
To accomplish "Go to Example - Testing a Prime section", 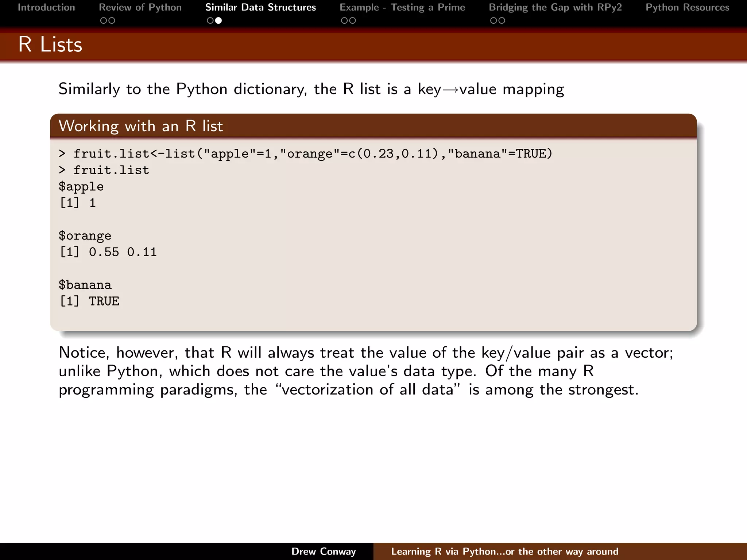I will [x=402, y=7].
